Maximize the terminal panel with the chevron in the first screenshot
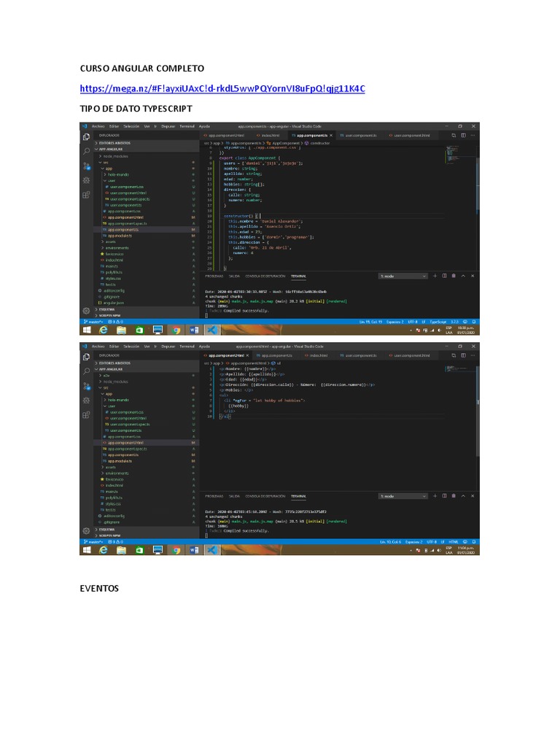 pyautogui.click(x=463, y=276)
